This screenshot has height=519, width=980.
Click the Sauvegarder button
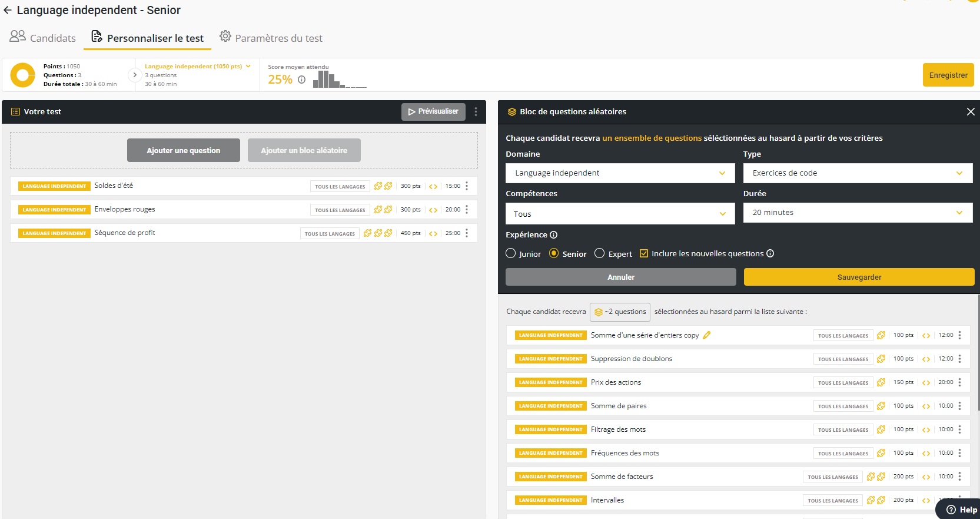click(x=859, y=277)
